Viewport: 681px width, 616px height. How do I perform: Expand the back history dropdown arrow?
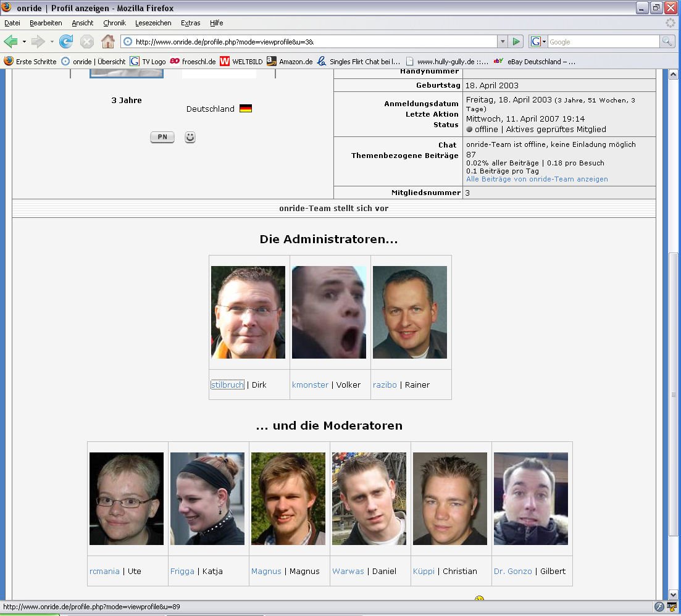24,42
